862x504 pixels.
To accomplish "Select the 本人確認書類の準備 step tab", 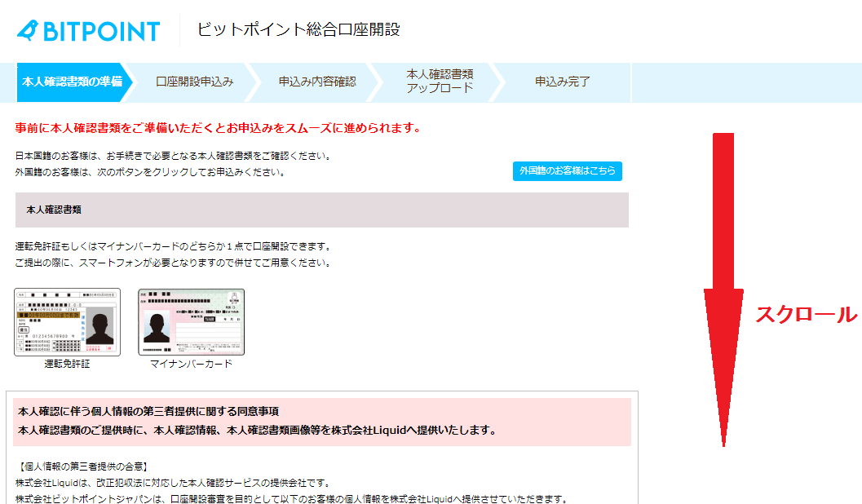I will [71, 82].
